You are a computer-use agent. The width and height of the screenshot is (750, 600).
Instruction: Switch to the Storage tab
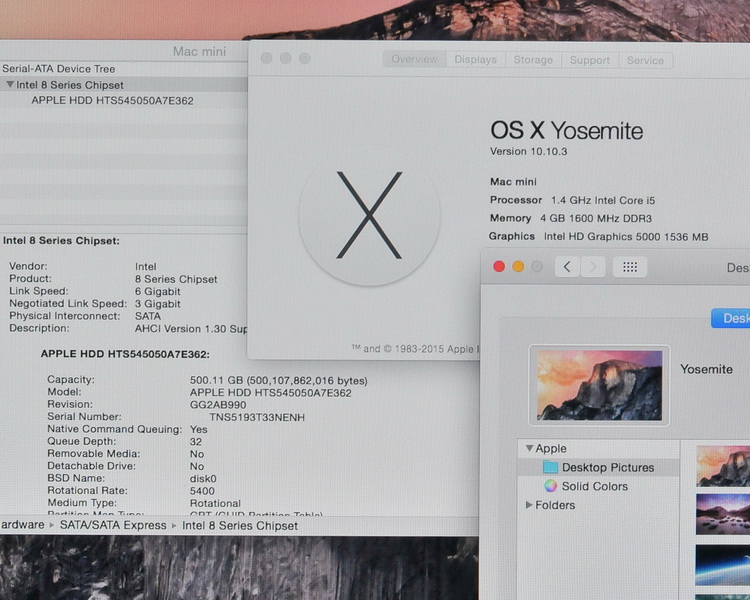point(533,60)
